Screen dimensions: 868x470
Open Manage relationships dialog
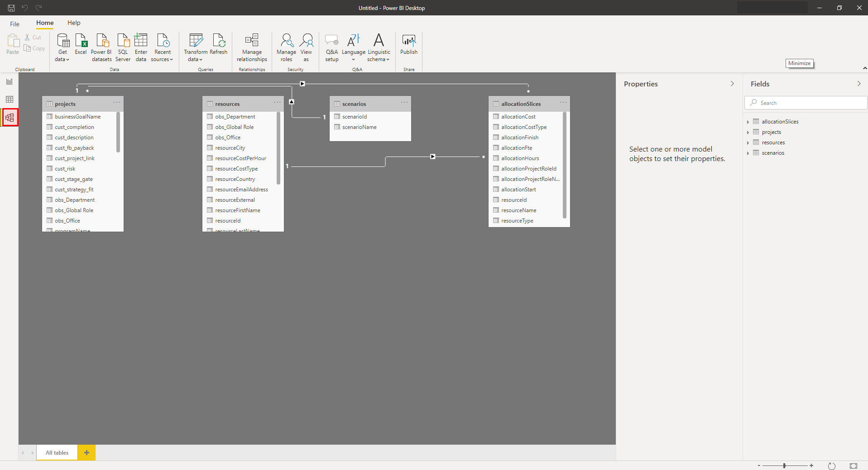(x=252, y=47)
